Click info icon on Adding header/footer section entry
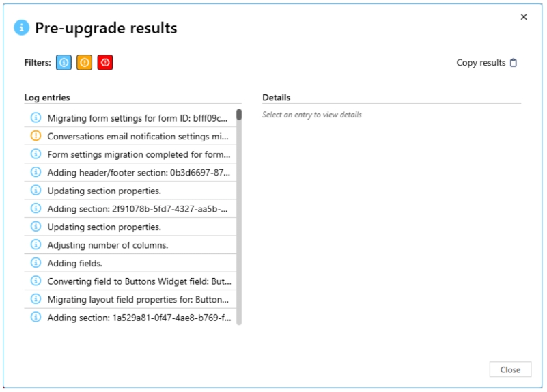This screenshot has height=392, width=547. point(36,172)
